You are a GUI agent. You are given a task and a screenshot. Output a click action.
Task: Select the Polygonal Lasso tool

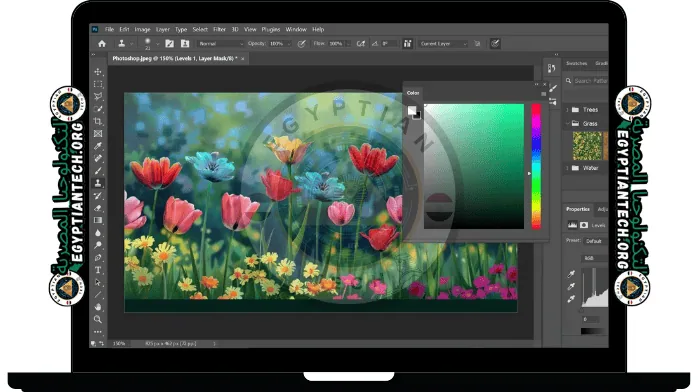(98, 97)
